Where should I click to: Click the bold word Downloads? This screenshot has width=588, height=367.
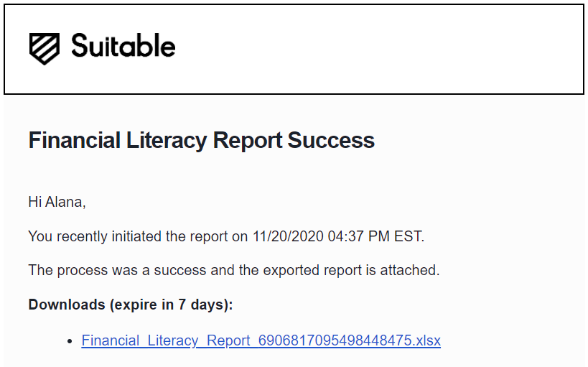click(67, 305)
